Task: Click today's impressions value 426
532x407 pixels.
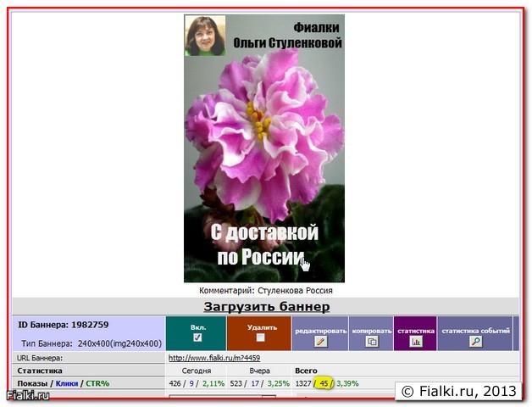Action: (175, 383)
